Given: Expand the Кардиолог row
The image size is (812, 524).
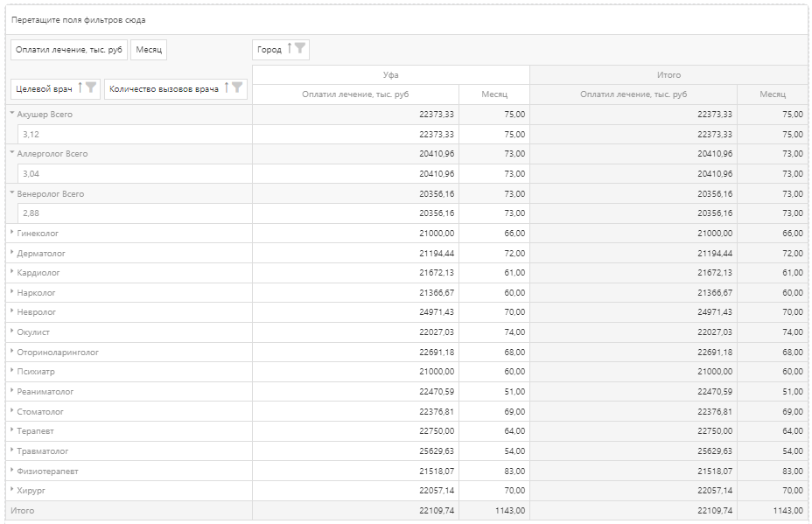Looking at the screenshot, I should coord(12,272).
